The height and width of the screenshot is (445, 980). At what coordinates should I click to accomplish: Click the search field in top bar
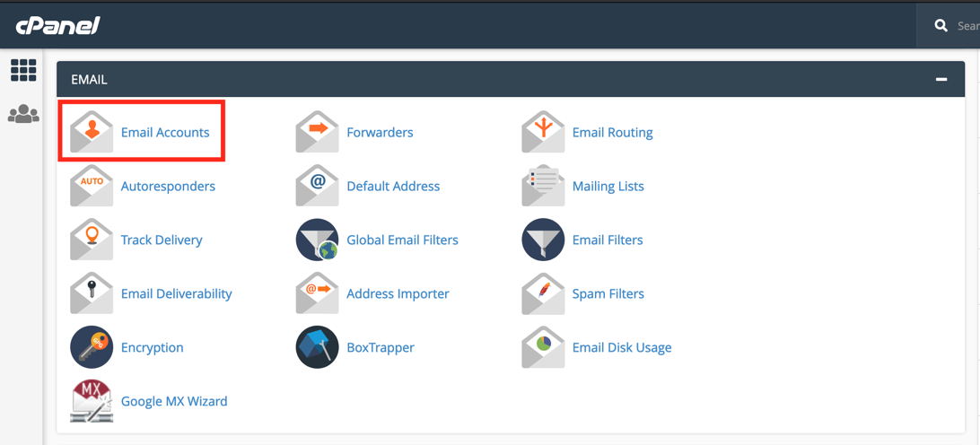coord(966,26)
